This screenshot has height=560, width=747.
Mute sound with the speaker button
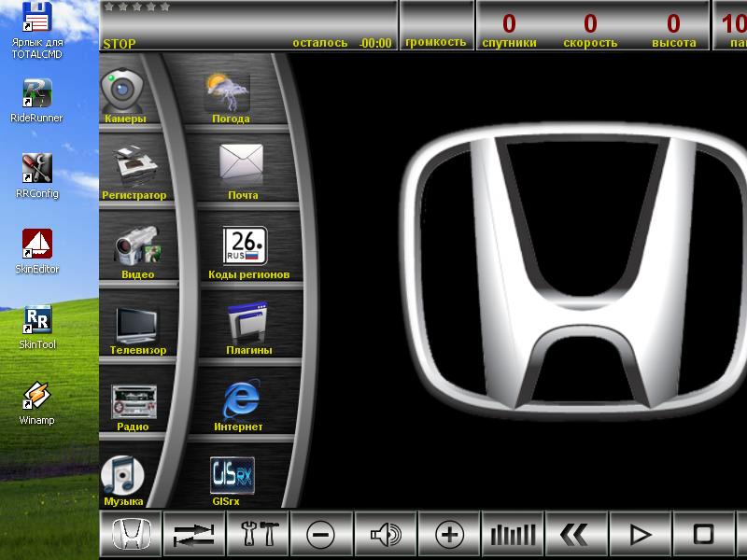[x=386, y=533]
